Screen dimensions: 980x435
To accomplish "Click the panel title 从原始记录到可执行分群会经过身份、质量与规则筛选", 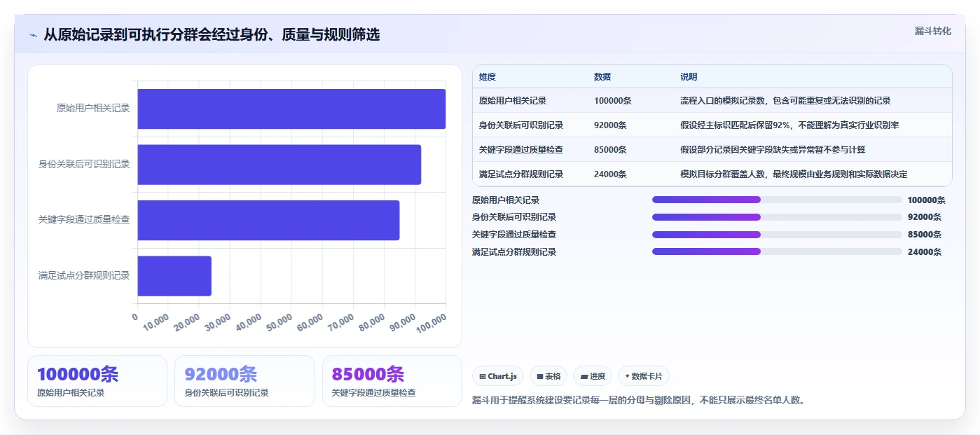I will click(x=212, y=34).
